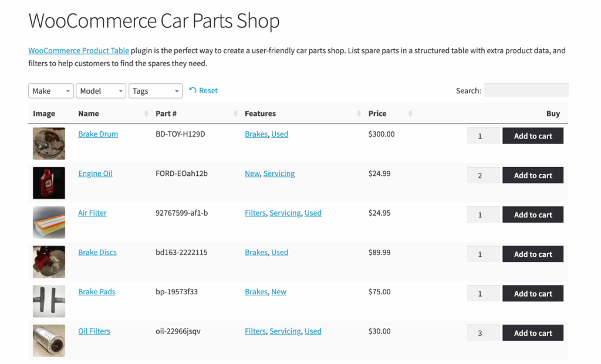Viewport: 601px width, 364px height.
Task: Click the Buy column header
Action: click(553, 113)
